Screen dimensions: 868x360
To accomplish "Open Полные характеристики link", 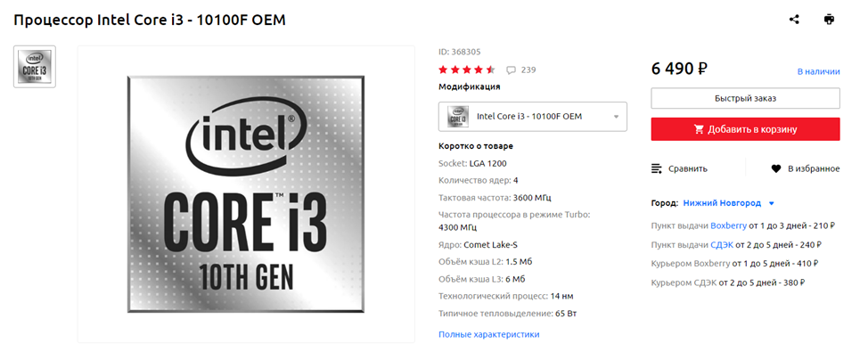I will [488, 334].
